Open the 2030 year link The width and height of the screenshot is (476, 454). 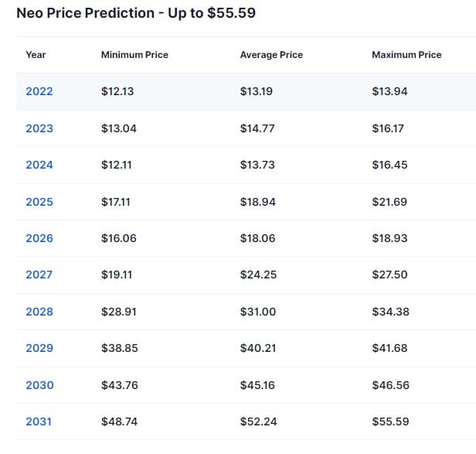[39, 385]
